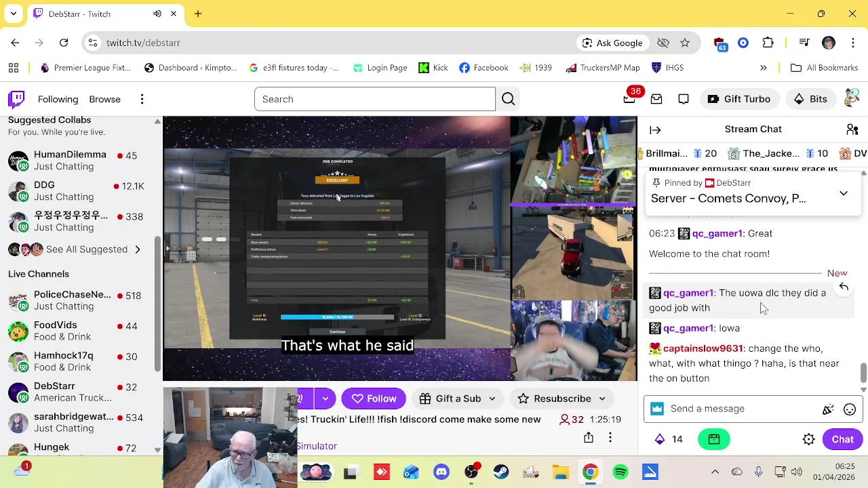Viewport: 868px width, 488px height.
Task: Open the Twitch user avatar menu
Action: click(x=852, y=99)
